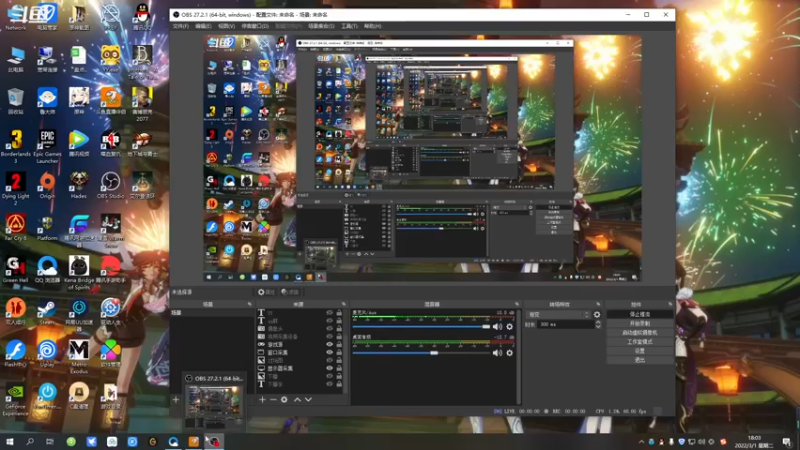
Task: Open audio settings gear for 桌面音频
Action: [509, 353]
